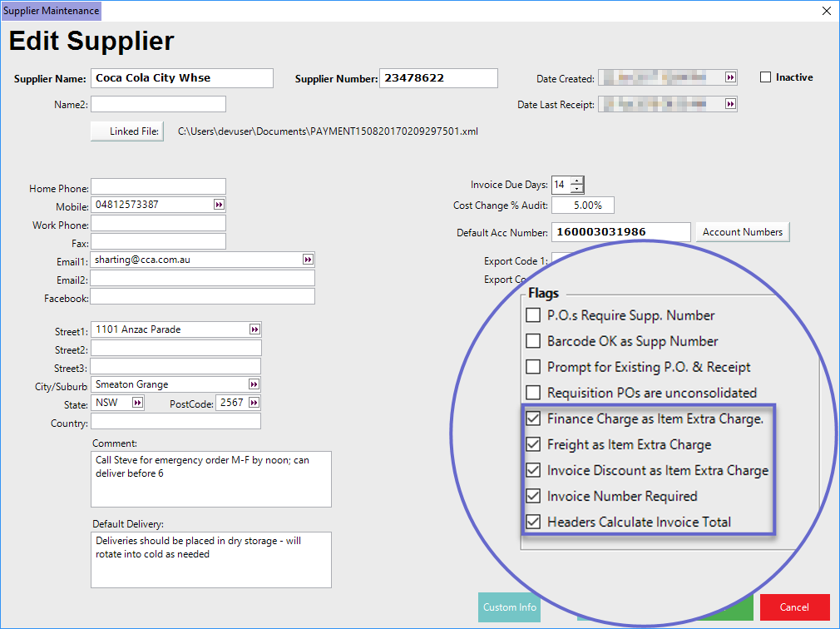The width and height of the screenshot is (840, 629).
Task: Increase Invoice Due Days with up arrow
Action: point(577,181)
